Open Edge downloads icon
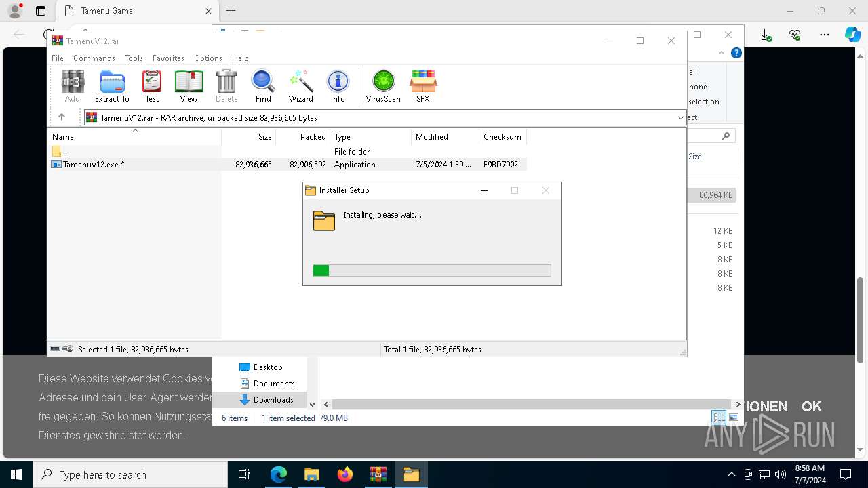Image resolution: width=868 pixels, height=488 pixels. tap(766, 35)
